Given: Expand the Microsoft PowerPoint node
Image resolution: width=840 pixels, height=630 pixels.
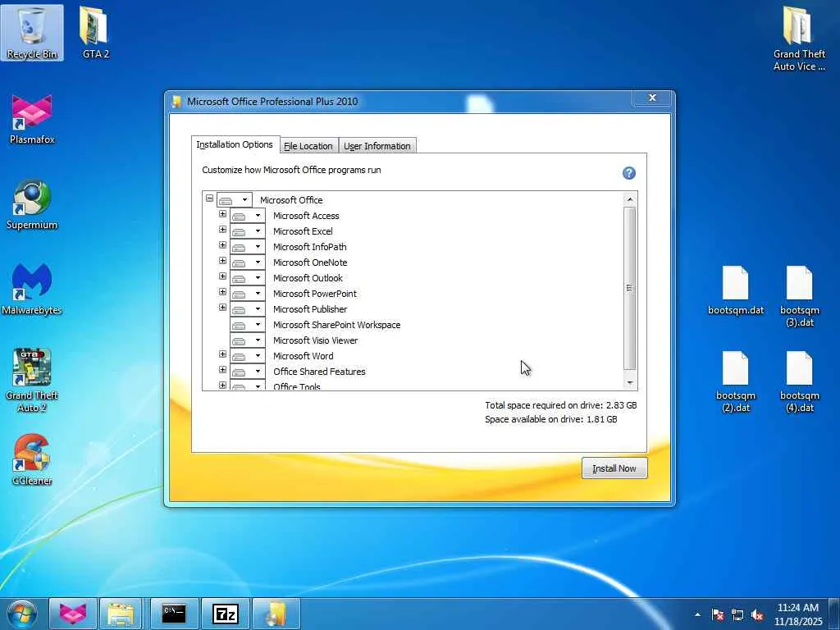Looking at the screenshot, I should (x=223, y=291).
